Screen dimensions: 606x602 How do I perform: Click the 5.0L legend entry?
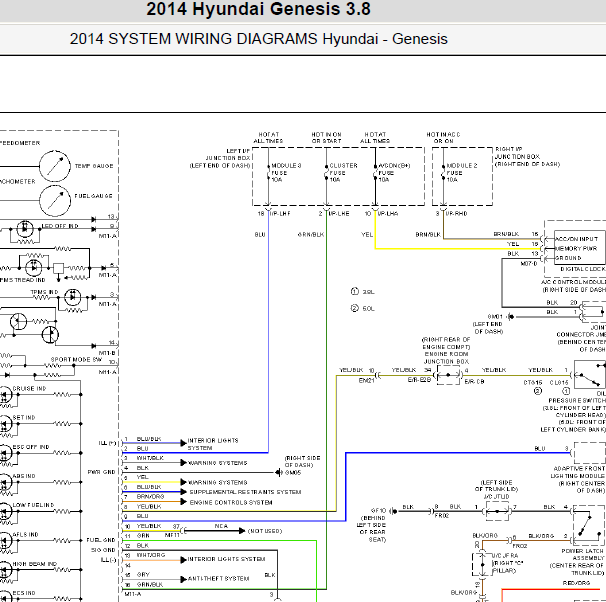(x=363, y=308)
